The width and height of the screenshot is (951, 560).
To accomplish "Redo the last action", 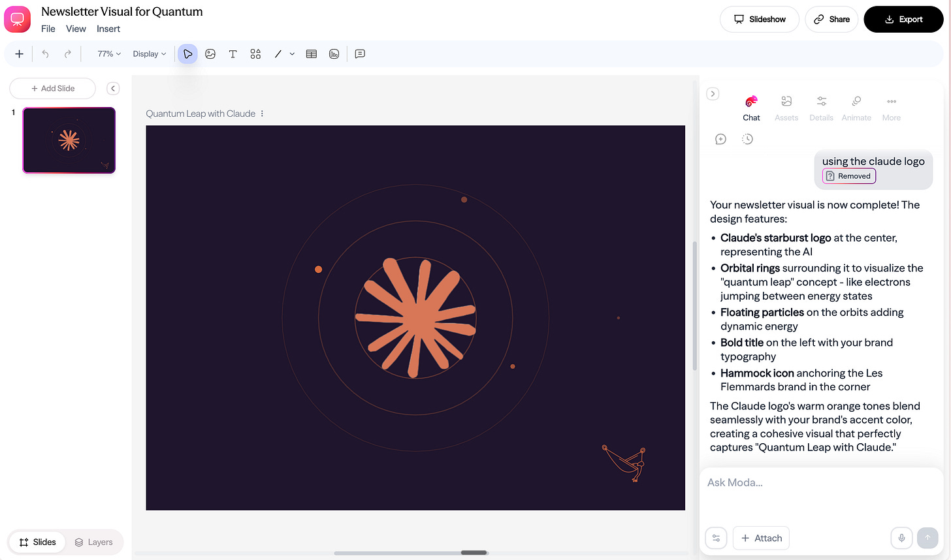I will (x=67, y=54).
